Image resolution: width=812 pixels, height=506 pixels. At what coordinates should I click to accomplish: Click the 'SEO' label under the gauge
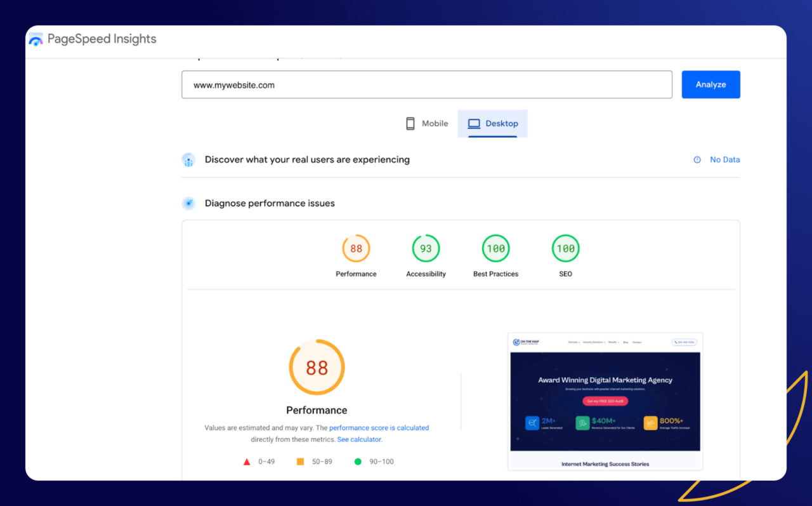tap(565, 274)
